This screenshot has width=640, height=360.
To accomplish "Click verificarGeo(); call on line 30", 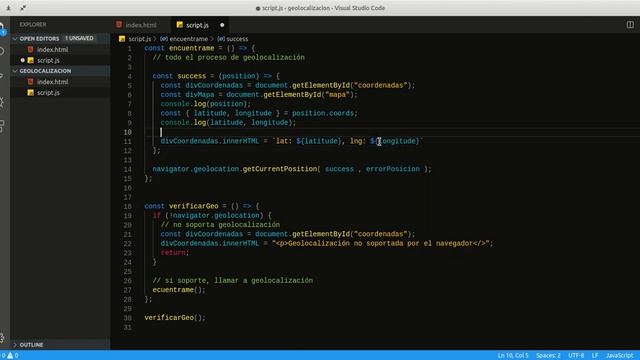I will [175, 318].
